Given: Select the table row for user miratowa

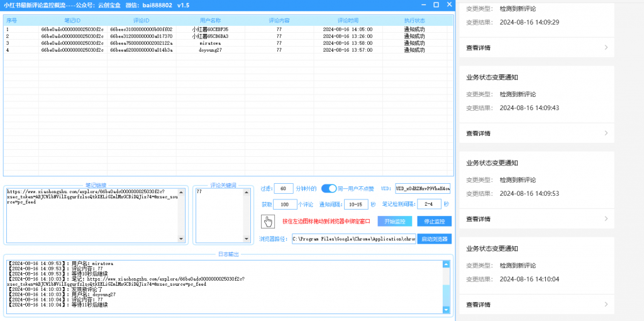Looking at the screenshot, I should (210, 43).
